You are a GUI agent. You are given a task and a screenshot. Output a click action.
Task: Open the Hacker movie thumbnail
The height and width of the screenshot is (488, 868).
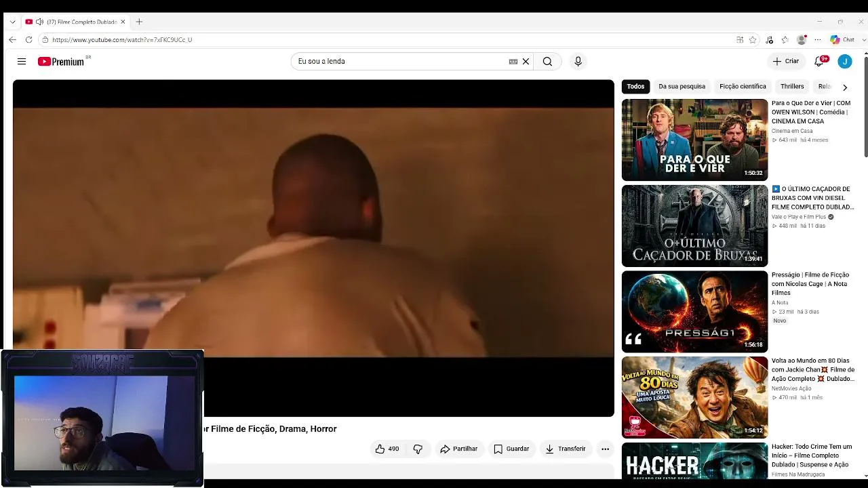click(x=694, y=460)
